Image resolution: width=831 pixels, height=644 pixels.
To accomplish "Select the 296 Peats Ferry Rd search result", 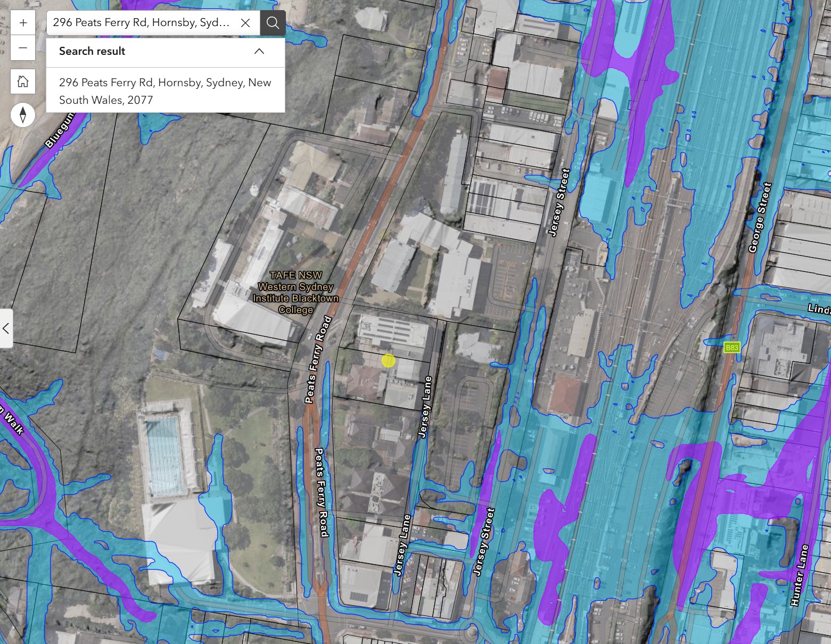I will [165, 91].
